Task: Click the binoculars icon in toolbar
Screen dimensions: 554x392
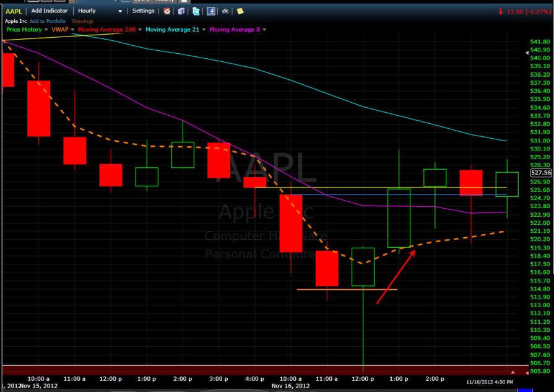Action: [225, 11]
